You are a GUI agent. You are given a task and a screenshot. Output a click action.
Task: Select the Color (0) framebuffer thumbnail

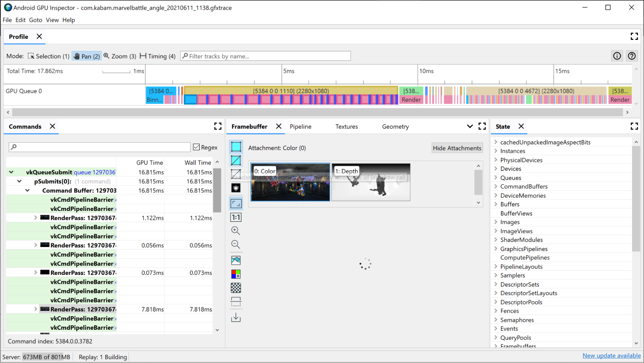pos(290,183)
